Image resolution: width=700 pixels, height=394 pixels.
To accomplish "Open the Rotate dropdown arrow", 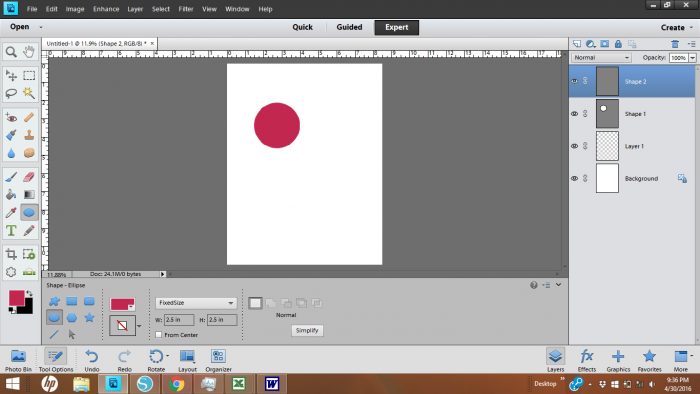I will 167,356.
